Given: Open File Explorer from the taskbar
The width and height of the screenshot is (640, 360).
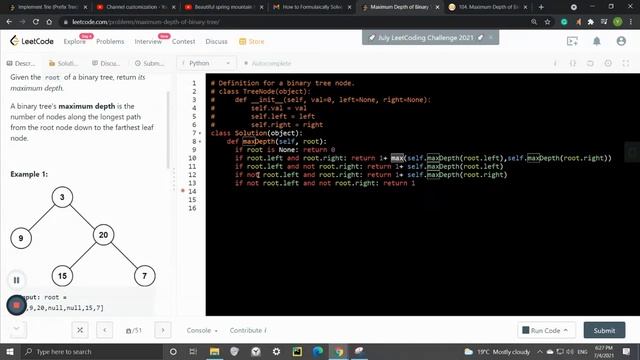Looking at the screenshot, I should [x=214, y=351].
